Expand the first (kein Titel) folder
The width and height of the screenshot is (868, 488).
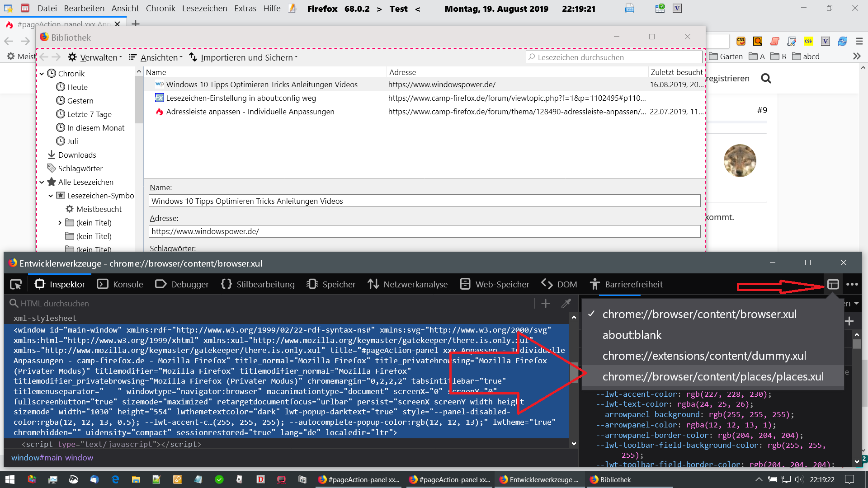point(60,223)
